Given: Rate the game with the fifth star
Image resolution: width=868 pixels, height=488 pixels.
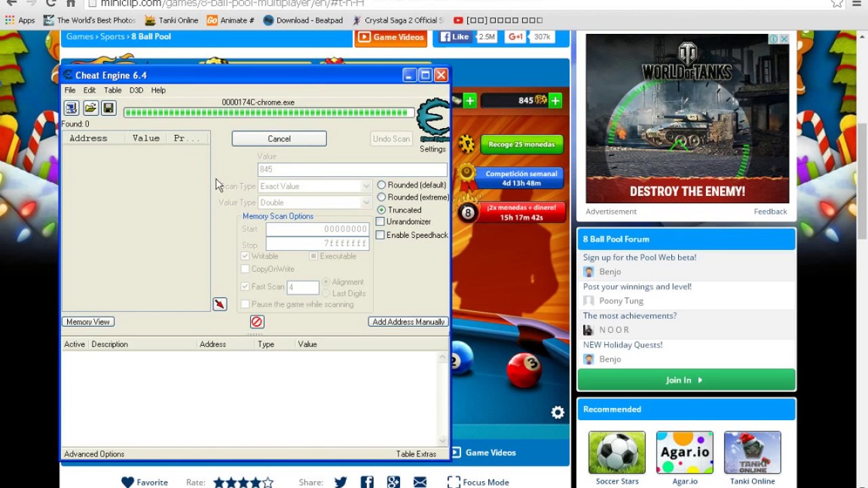Looking at the screenshot, I should [x=267, y=483].
